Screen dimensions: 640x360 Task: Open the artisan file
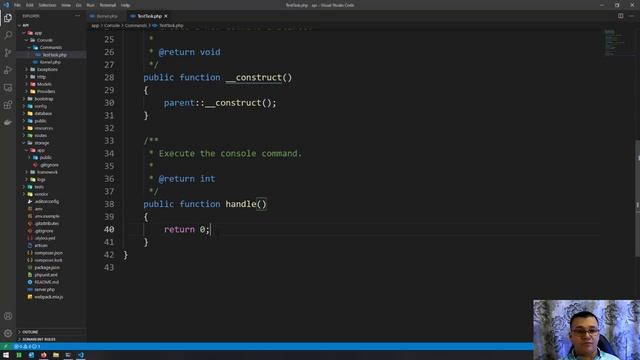click(41, 246)
